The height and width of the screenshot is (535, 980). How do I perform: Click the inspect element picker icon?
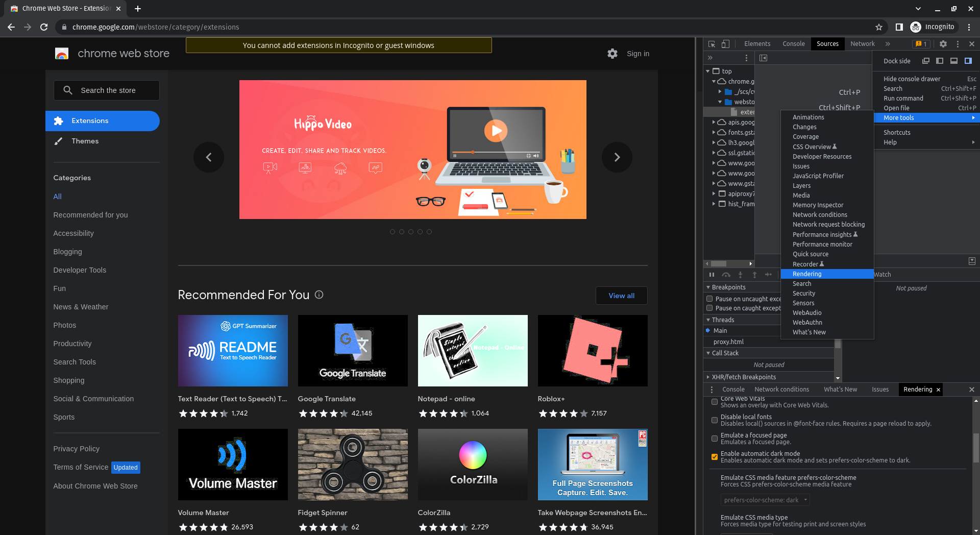[712, 44]
